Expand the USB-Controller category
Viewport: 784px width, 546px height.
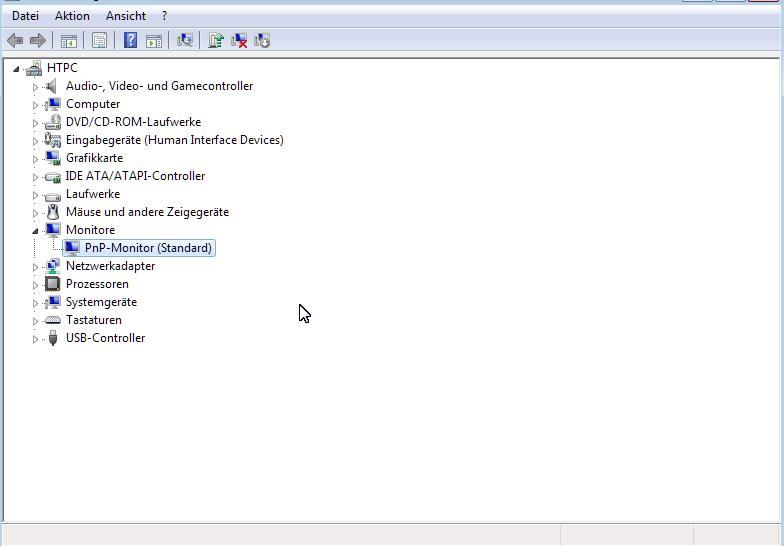click(x=35, y=339)
